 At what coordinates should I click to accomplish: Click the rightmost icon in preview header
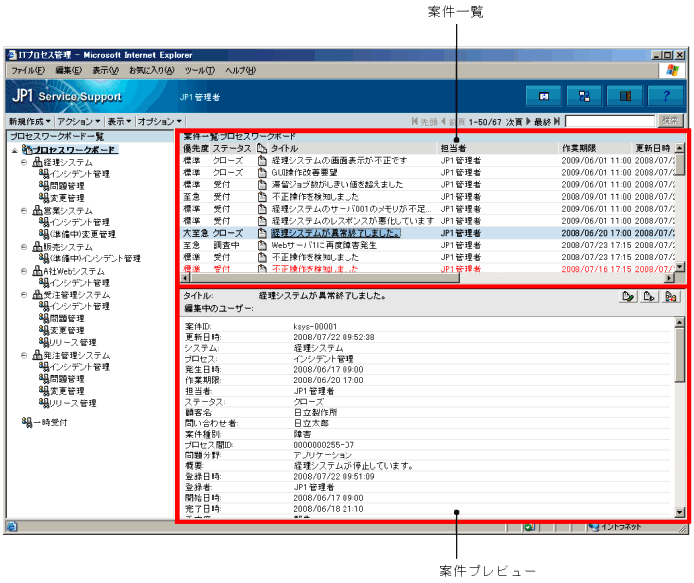[671, 296]
